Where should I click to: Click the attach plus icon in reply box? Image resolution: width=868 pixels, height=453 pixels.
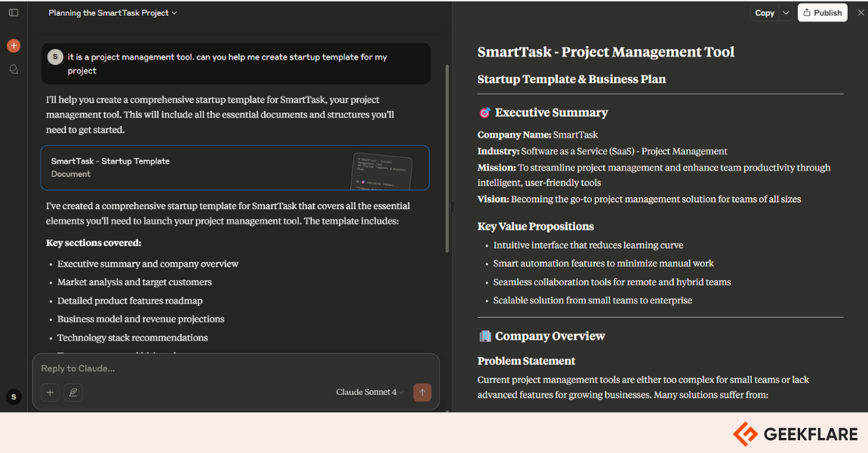point(50,392)
